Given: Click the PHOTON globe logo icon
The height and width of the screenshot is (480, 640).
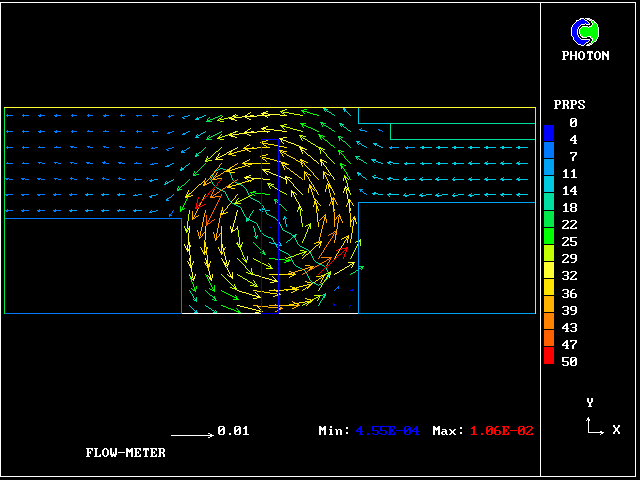Looking at the screenshot, I should pos(585,32).
